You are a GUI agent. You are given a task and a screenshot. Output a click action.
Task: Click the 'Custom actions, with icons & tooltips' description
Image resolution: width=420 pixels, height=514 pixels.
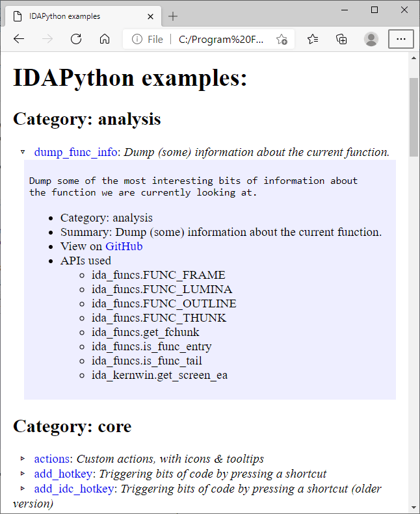170,459
